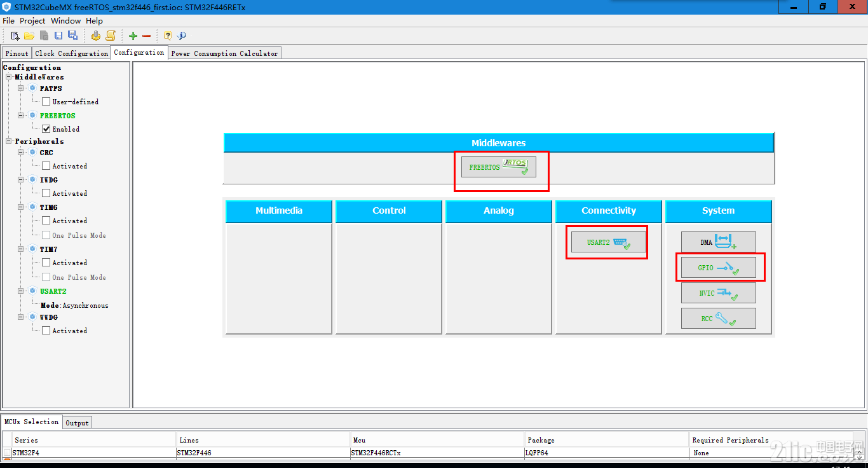868x468 pixels.
Task: Click the Save Project As icon
Action: (x=72, y=36)
